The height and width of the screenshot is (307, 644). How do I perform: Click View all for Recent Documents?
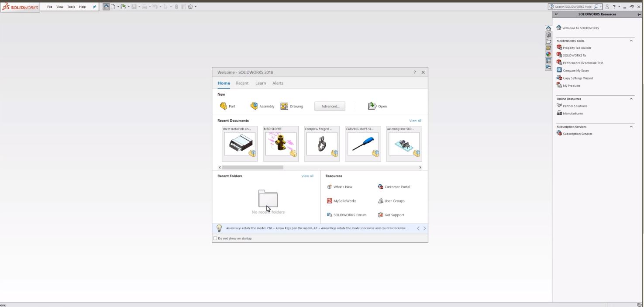point(415,121)
